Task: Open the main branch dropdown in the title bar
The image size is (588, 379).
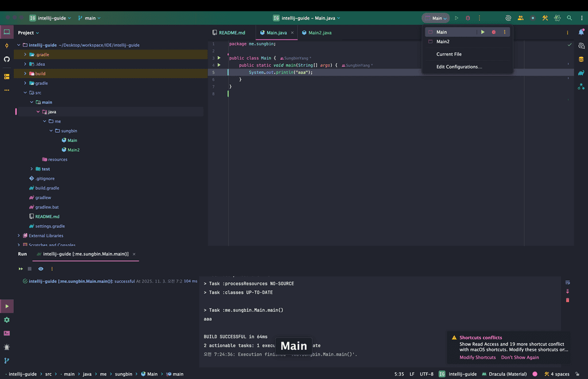Action: point(89,18)
